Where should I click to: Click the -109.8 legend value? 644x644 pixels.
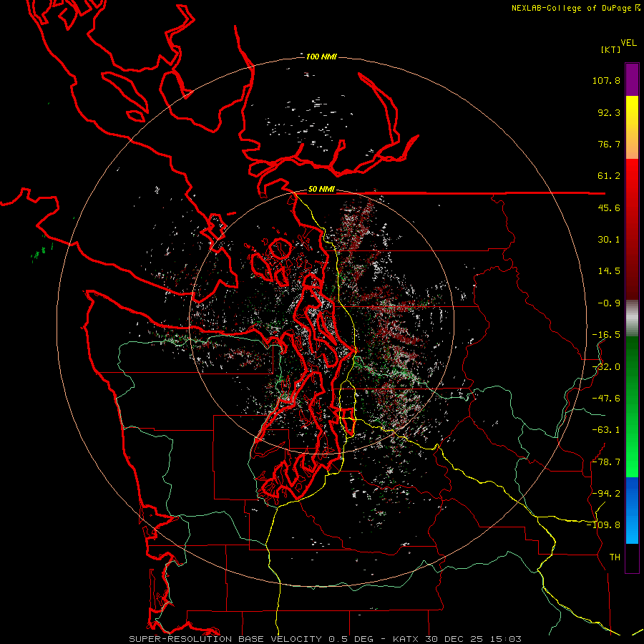click(603, 525)
